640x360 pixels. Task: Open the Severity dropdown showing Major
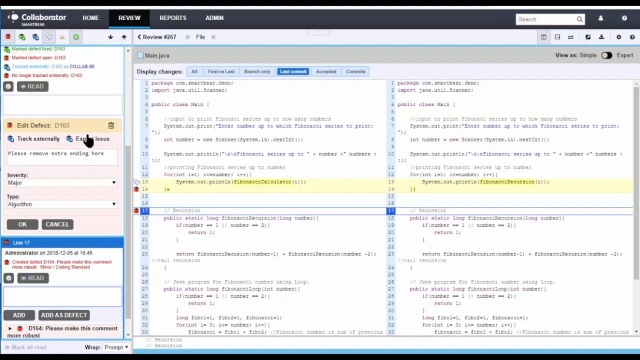tap(62, 183)
